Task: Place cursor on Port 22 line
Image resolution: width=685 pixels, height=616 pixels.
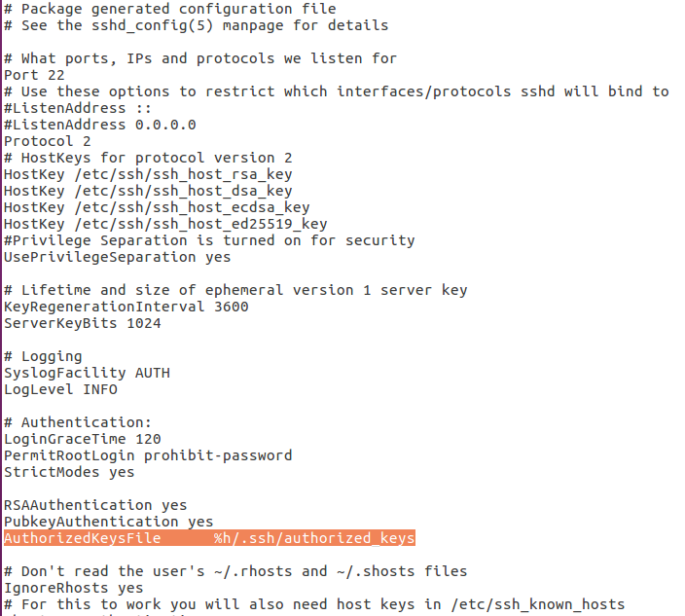Action: point(34,75)
